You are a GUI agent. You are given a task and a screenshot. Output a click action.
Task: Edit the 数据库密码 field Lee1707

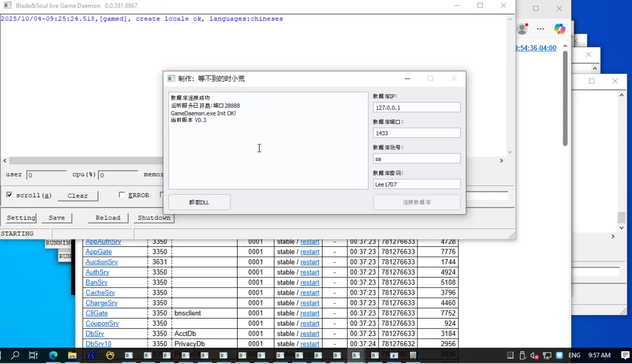416,184
